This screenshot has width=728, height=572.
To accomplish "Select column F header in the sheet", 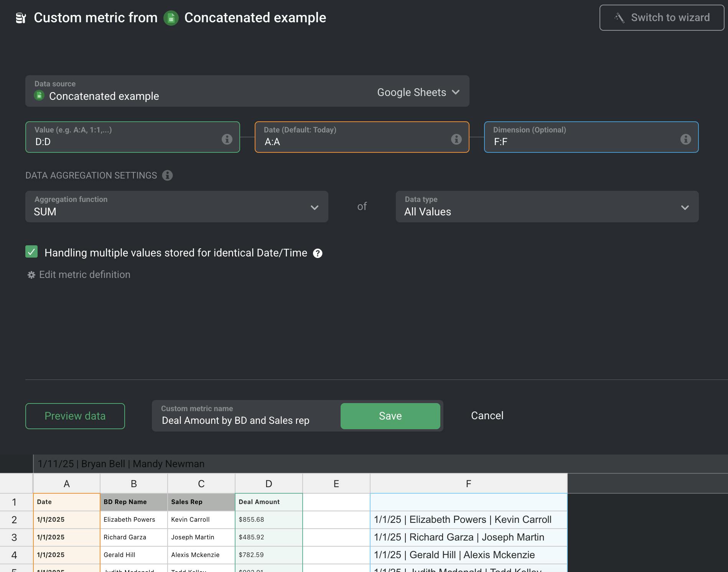I will click(x=468, y=484).
